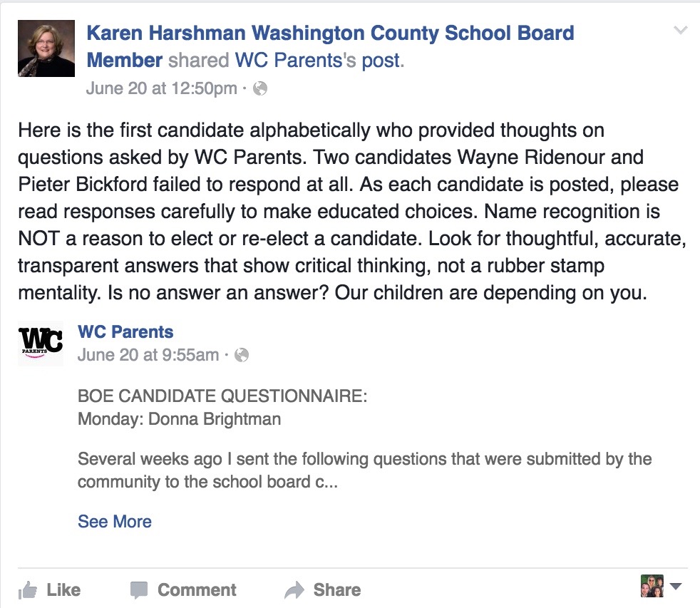
Task: Open the WC Parents logo avatar
Action: [41, 344]
